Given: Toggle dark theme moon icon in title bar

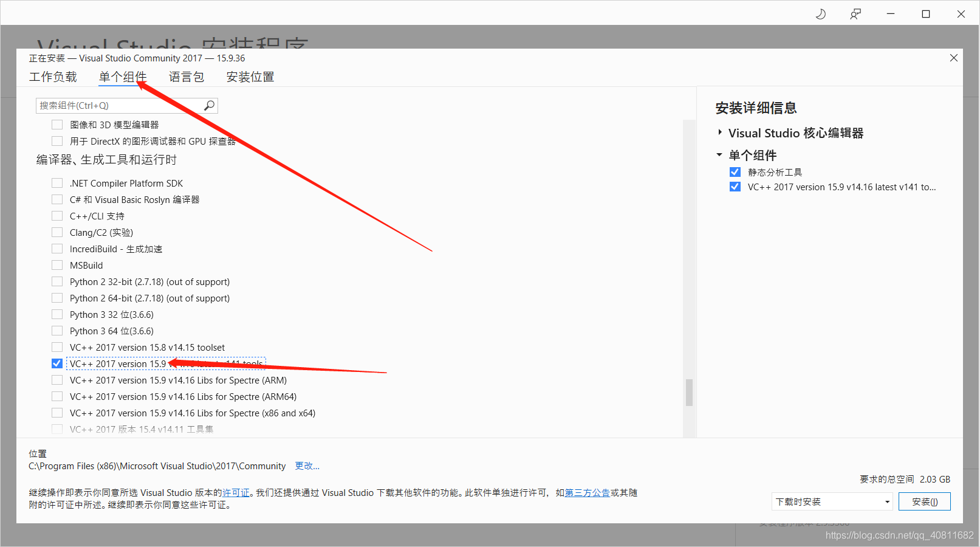Looking at the screenshot, I should pyautogui.click(x=821, y=14).
